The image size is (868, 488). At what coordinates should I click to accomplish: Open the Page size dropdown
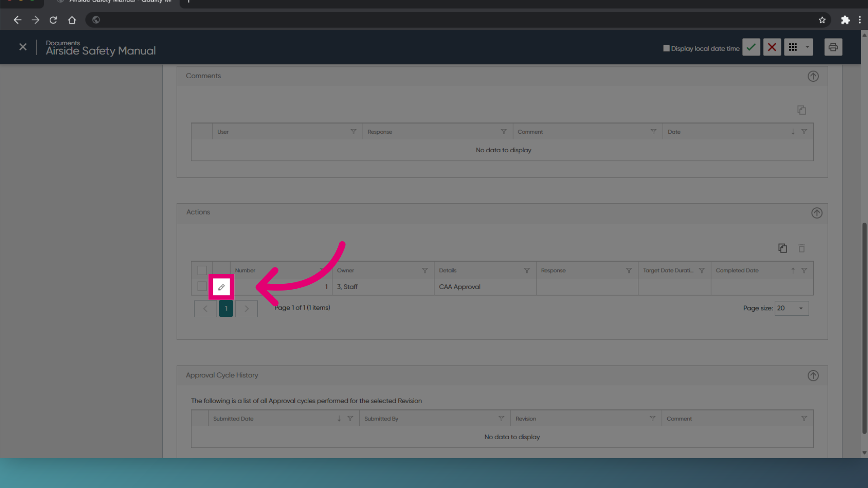coord(792,308)
